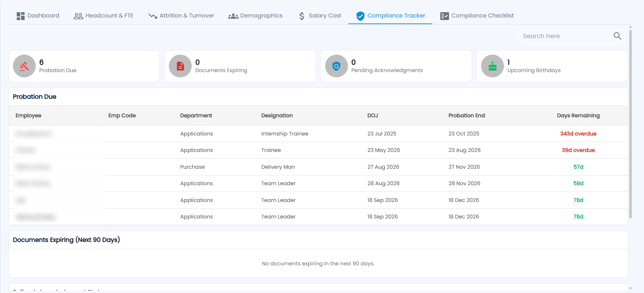Image resolution: width=644 pixels, height=293 pixels.
Task: Click the Upcoming Birthdays card label
Action: tap(534, 70)
